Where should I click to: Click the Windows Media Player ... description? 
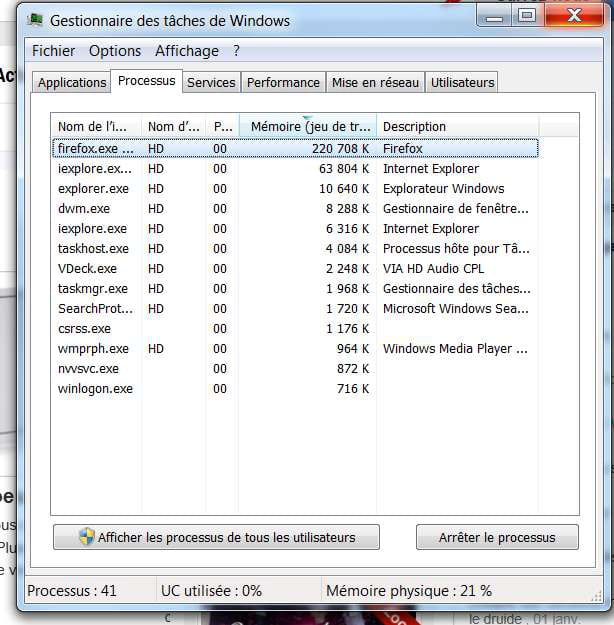tap(455, 349)
